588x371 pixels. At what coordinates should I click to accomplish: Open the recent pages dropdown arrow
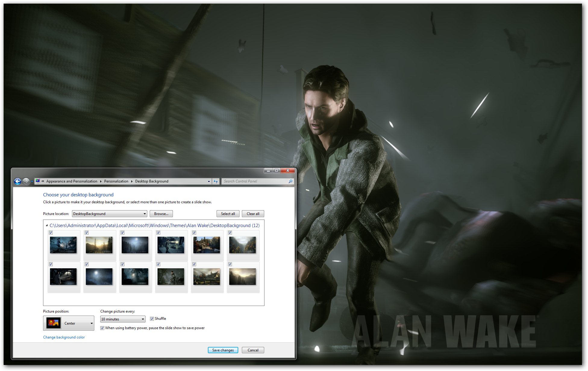(32, 182)
